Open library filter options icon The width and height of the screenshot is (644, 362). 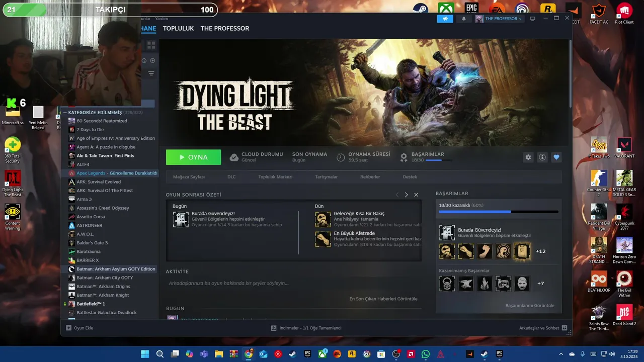pos(151,73)
